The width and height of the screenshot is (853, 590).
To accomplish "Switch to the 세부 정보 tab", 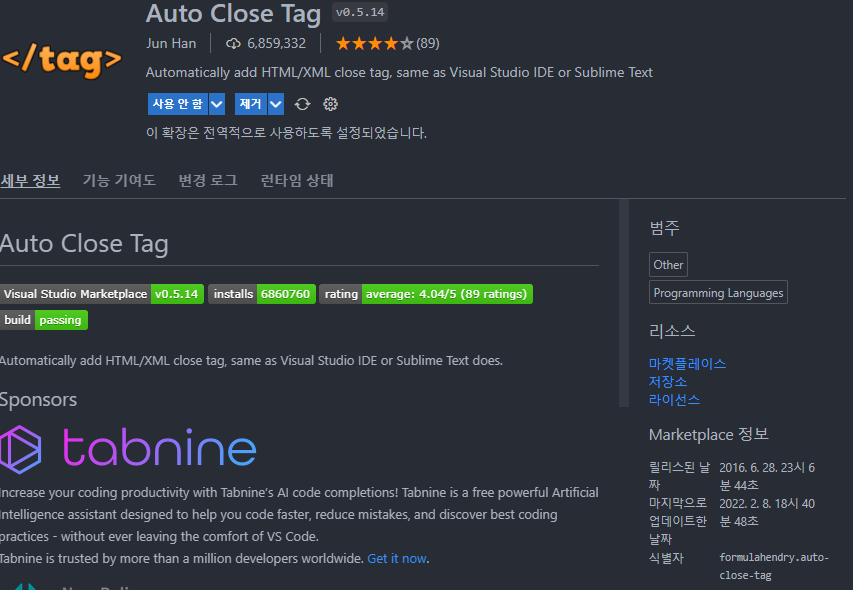I will 30,181.
